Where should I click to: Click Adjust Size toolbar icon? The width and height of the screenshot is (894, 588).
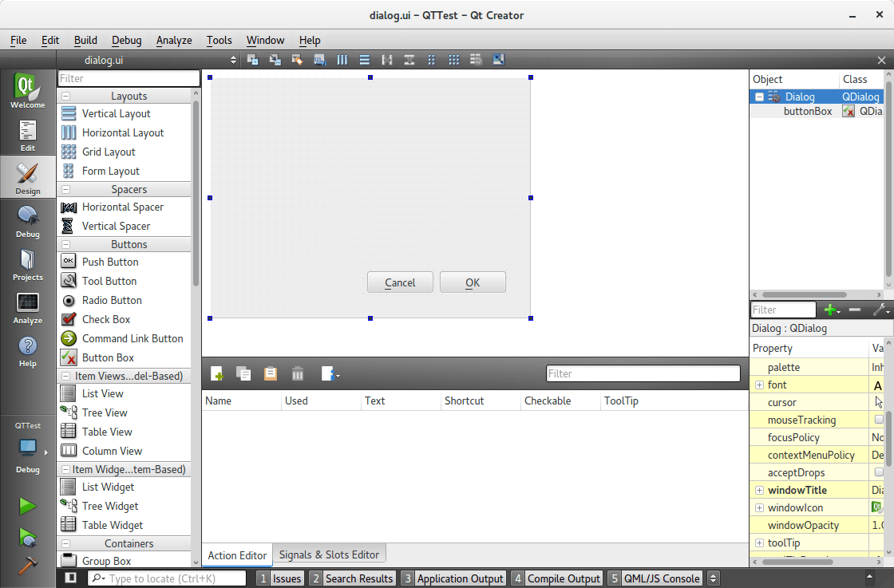click(x=498, y=60)
